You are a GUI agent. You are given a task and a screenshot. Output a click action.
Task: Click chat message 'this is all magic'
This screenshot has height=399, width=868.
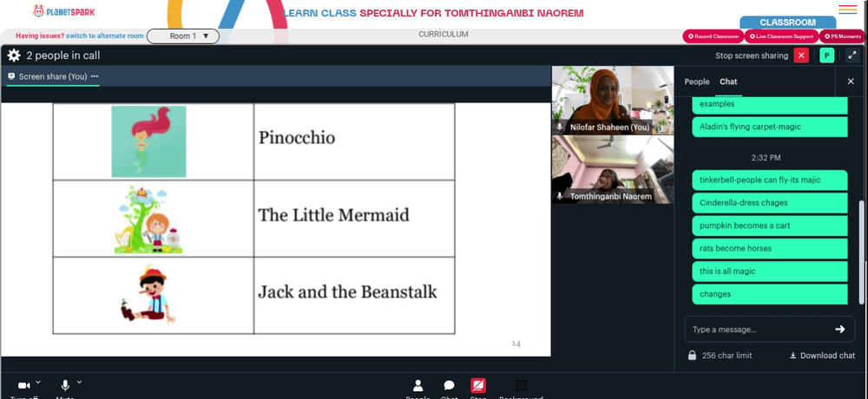point(769,271)
